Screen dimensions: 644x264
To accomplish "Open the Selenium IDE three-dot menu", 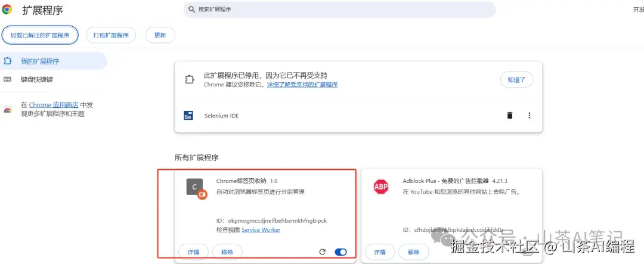I will pos(529,116).
